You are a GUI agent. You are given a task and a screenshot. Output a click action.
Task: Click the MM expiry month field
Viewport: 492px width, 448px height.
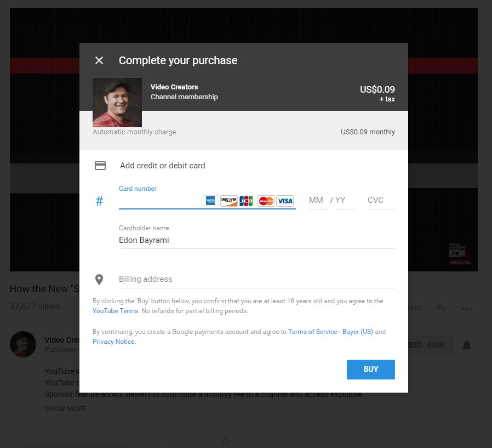(x=318, y=200)
